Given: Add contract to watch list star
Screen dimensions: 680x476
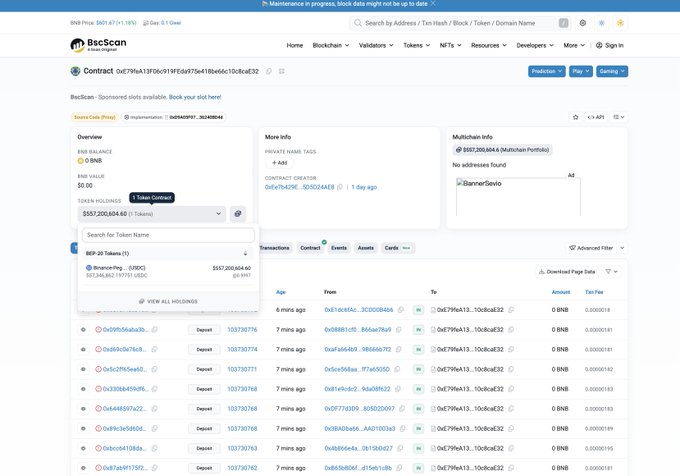Looking at the screenshot, I should (575, 117).
